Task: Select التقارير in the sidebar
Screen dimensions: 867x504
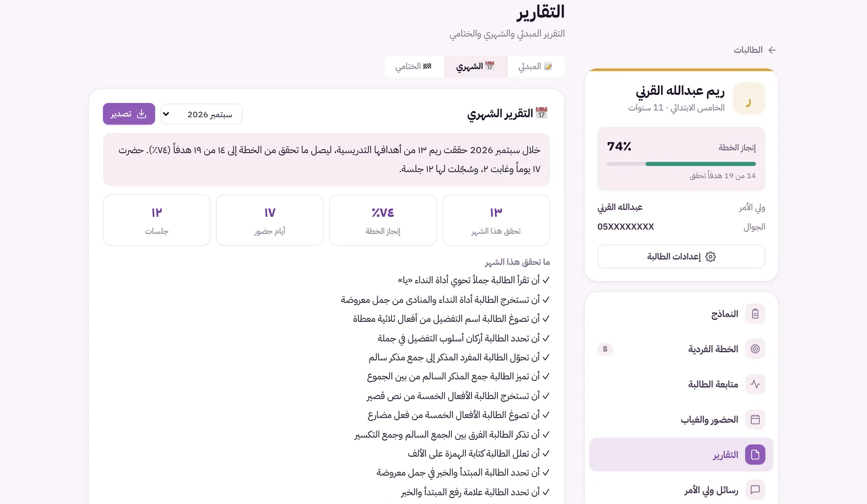Action: [681, 455]
